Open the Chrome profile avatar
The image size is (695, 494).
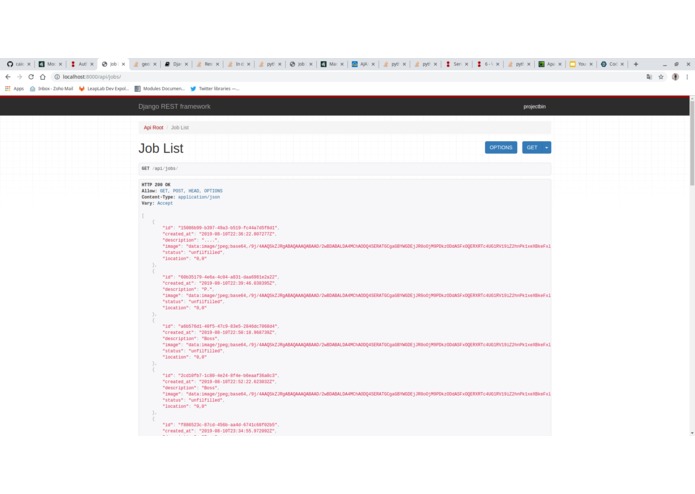coord(675,77)
